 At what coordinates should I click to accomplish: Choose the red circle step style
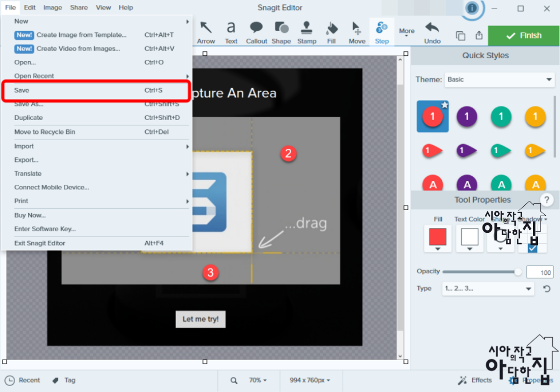coord(433,117)
